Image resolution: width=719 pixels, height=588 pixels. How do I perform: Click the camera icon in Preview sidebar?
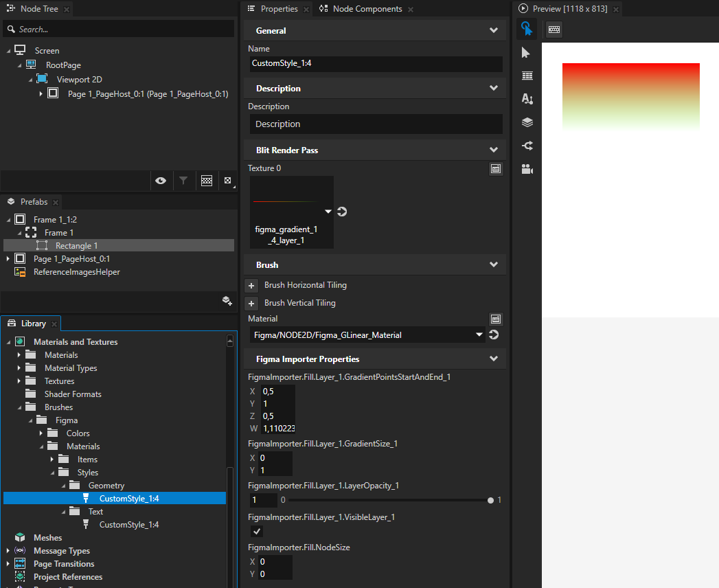(527, 169)
